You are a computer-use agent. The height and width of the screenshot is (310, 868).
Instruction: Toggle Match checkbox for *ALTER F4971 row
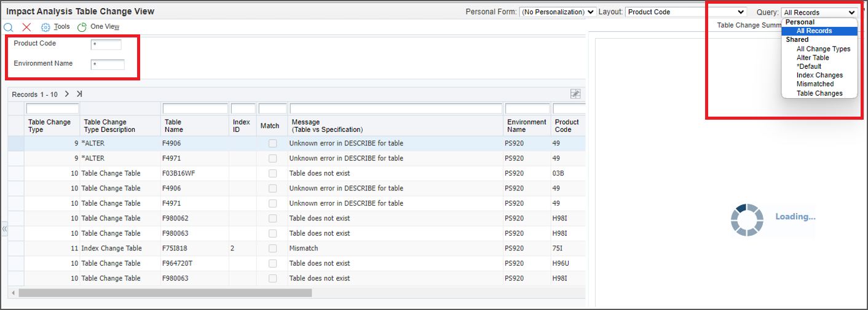point(272,158)
